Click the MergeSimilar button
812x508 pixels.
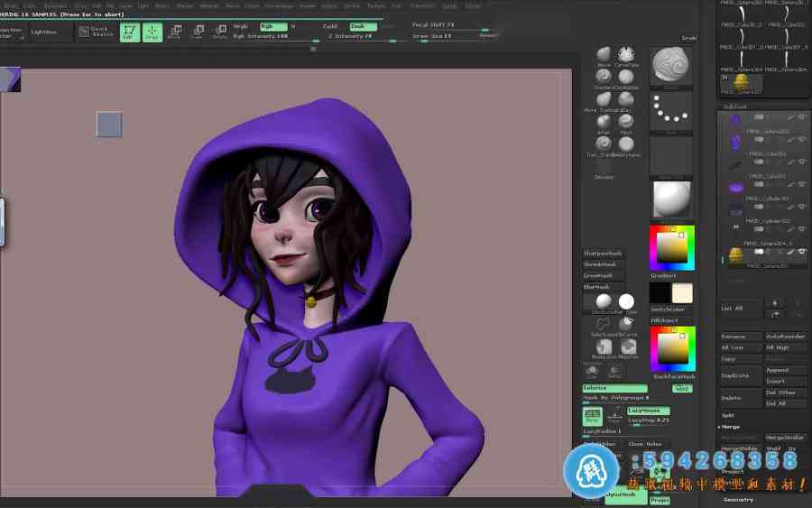[x=786, y=438]
